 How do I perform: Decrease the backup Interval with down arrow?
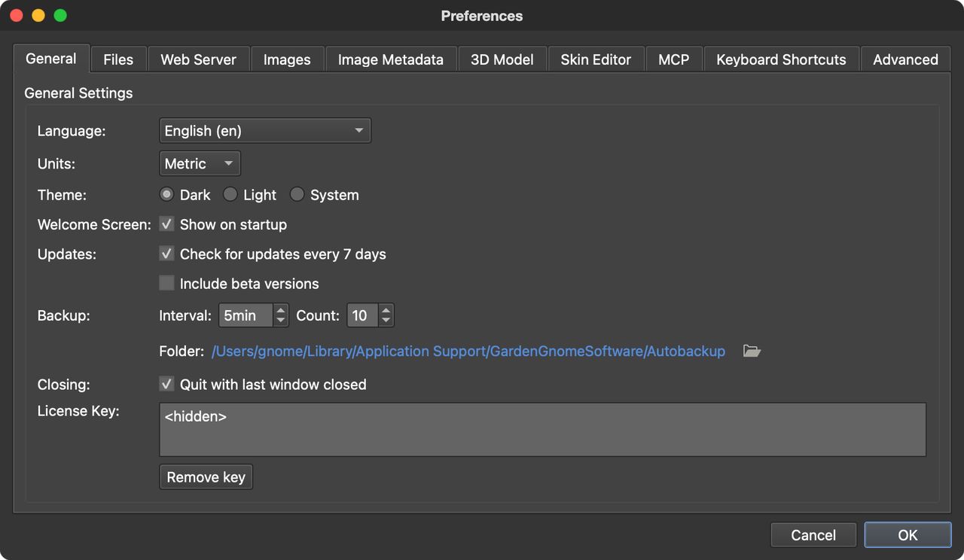(281, 321)
